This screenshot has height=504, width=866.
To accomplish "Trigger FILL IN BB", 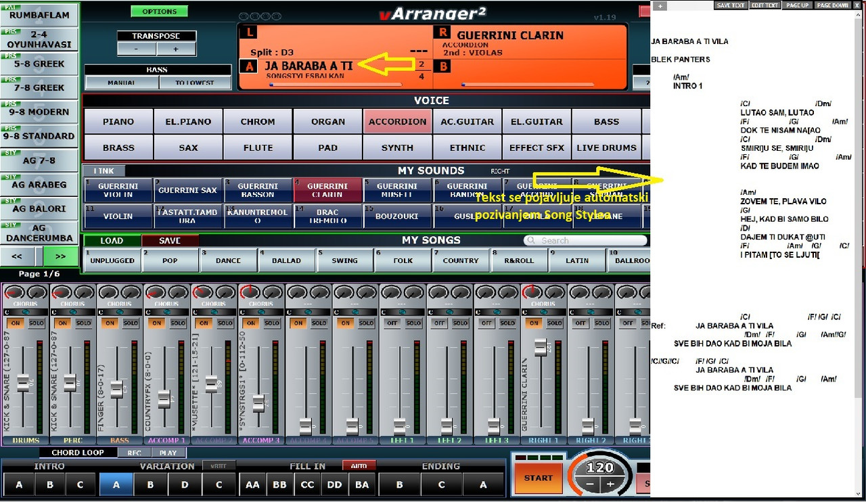I will pos(279,484).
